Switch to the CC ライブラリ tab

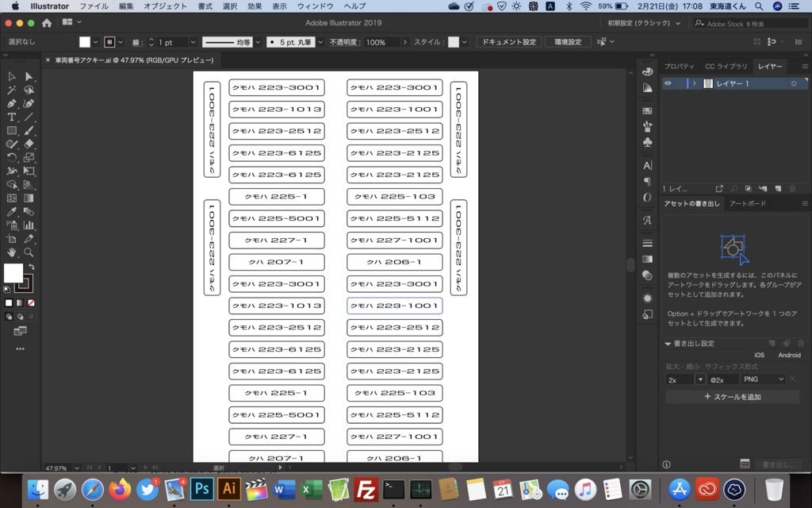(x=726, y=67)
